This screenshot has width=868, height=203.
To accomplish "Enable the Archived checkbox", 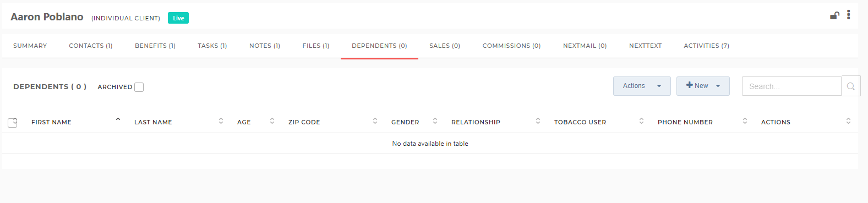I will click(x=139, y=87).
